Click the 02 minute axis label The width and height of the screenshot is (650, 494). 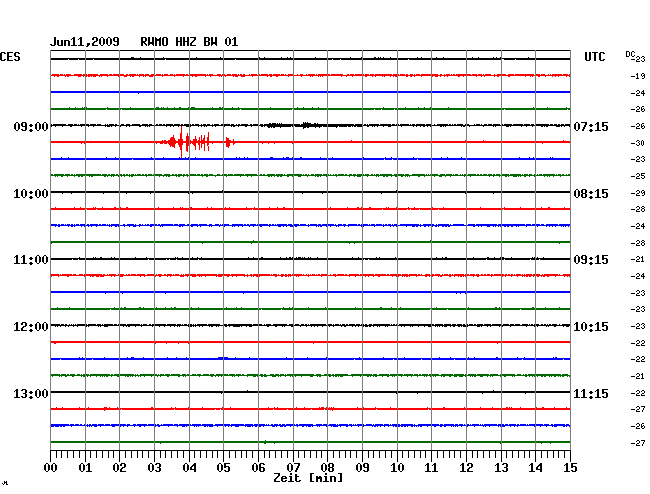pyautogui.click(x=119, y=468)
